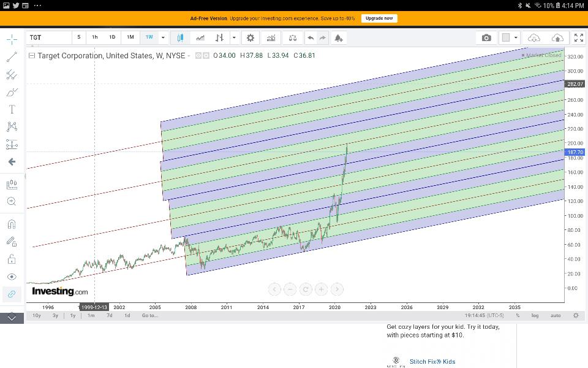Open the bar style dropdown arrow

pyautogui.click(x=234, y=37)
